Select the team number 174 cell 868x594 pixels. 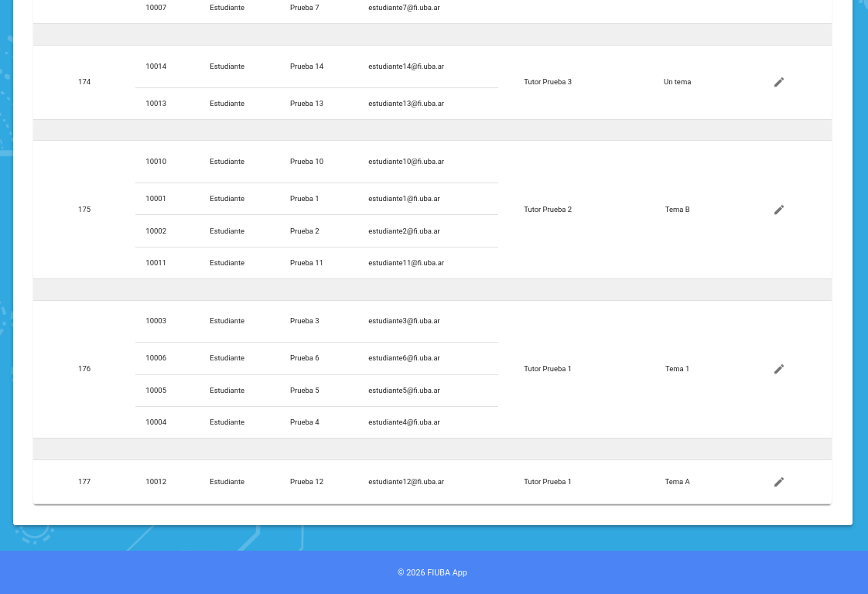pyautogui.click(x=84, y=82)
